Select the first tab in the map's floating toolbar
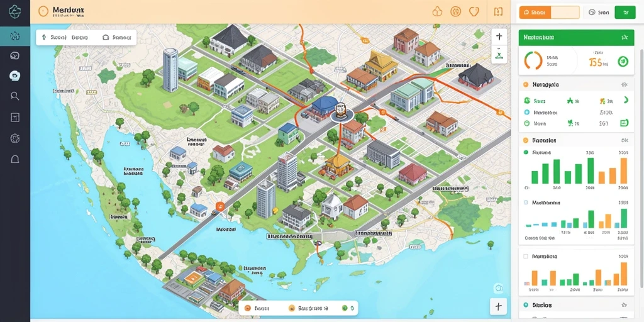This screenshot has height=322, width=644. pos(54,37)
